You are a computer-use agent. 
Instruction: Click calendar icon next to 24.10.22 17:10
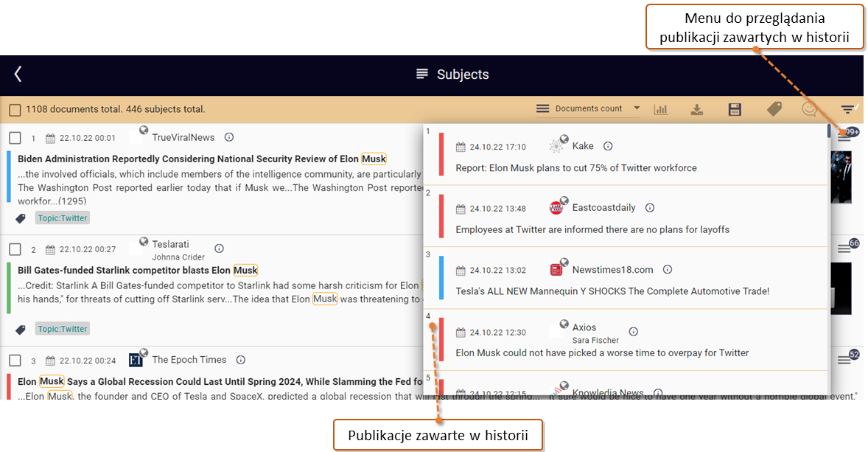[461, 147]
